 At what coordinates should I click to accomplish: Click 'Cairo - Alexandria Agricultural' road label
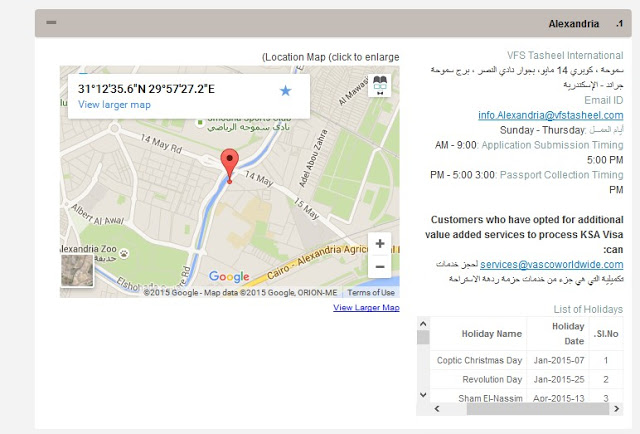(x=333, y=261)
